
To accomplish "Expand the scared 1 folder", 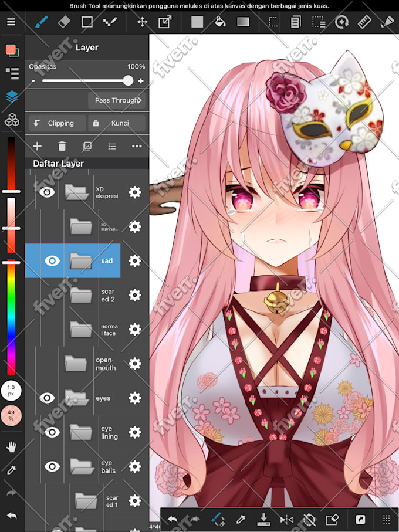I will [x=86, y=501].
